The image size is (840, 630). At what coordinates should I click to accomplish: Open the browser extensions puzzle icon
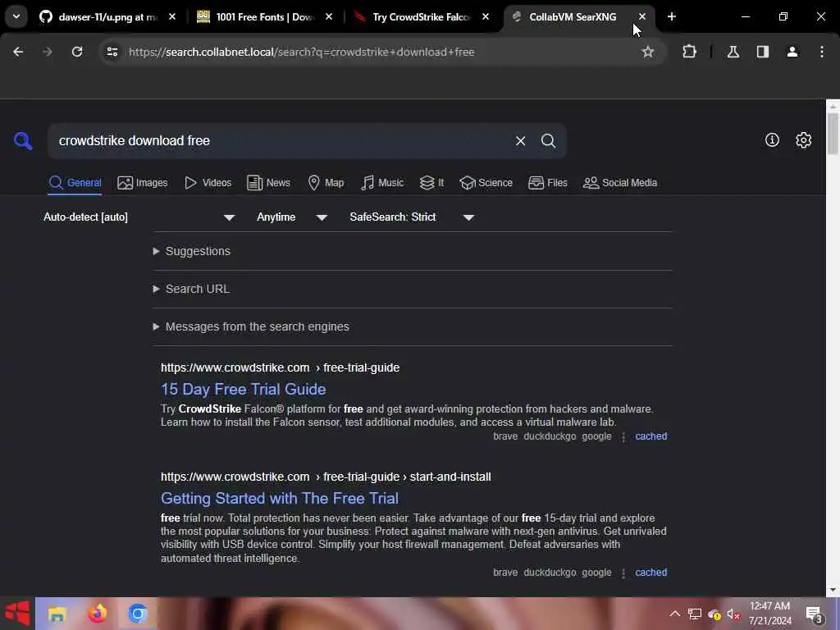click(689, 52)
